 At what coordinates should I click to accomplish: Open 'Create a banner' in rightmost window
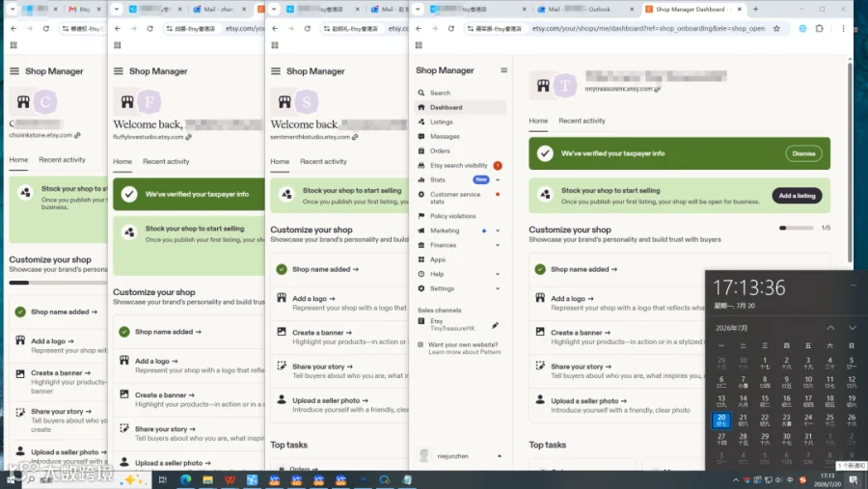pos(581,333)
